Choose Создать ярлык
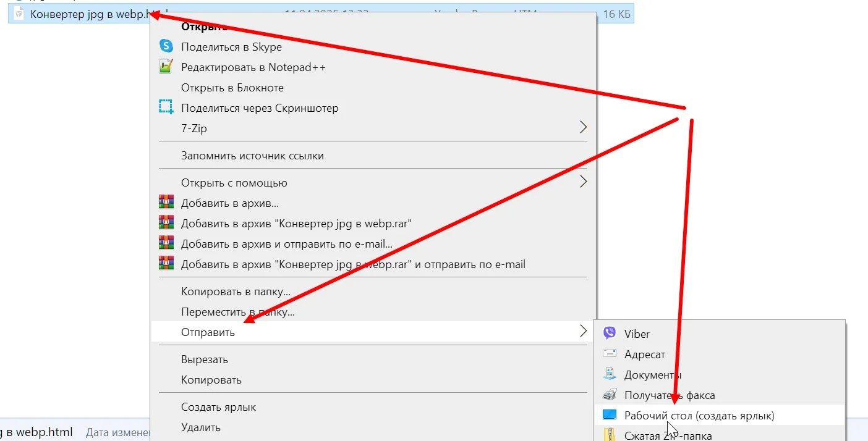Screen dimensions: 868x441 pyautogui.click(x=218, y=407)
